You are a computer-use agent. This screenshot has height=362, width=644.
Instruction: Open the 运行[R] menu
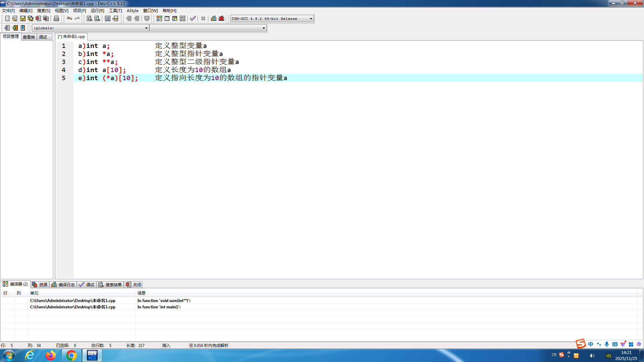(x=97, y=11)
